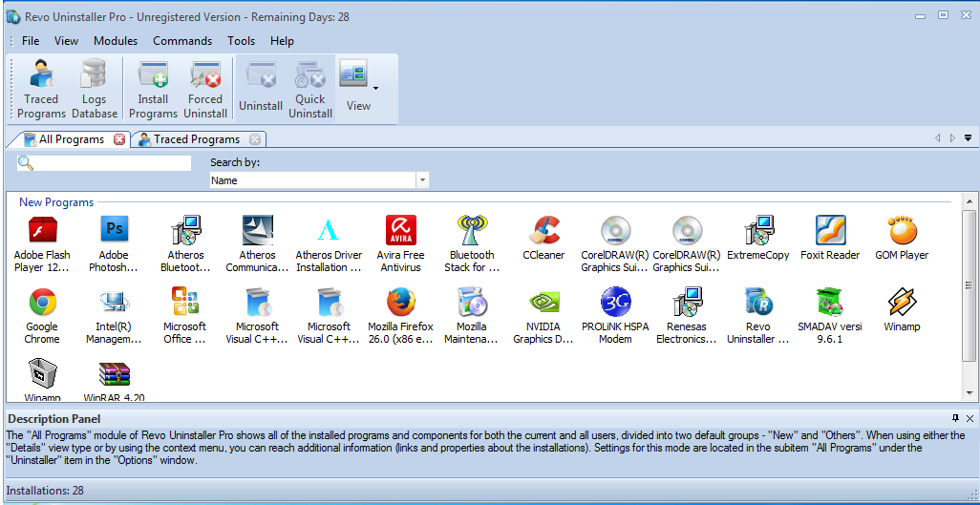This screenshot has height=505, width=980.
Task: Click the Installations: 28 status text
Action: coord(45,491)
